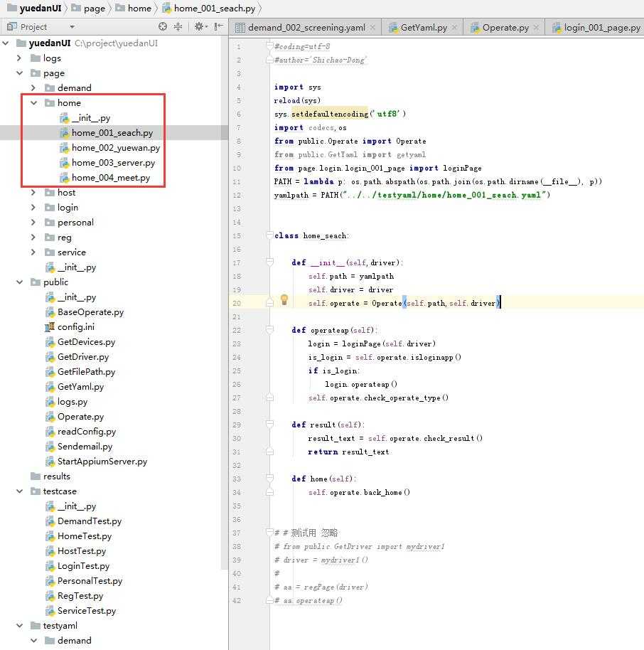Screen dimensions: 644x650
Task: Expand the host folder
Action: [x=33, y=192]
